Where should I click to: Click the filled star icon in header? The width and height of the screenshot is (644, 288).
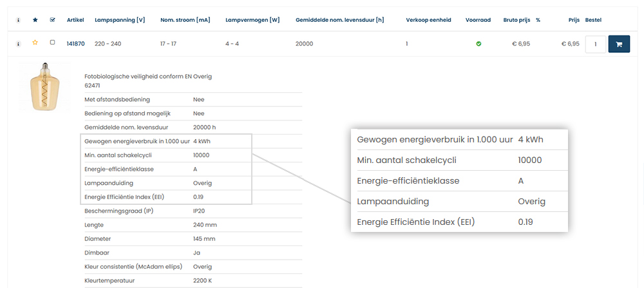pyautogui.click(x=35, y=20)
